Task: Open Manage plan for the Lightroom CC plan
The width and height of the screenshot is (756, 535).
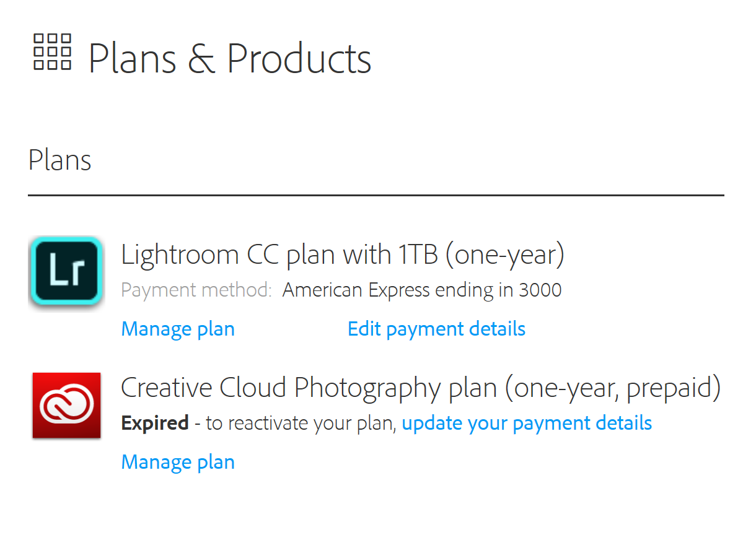Action: coord(178,329)
